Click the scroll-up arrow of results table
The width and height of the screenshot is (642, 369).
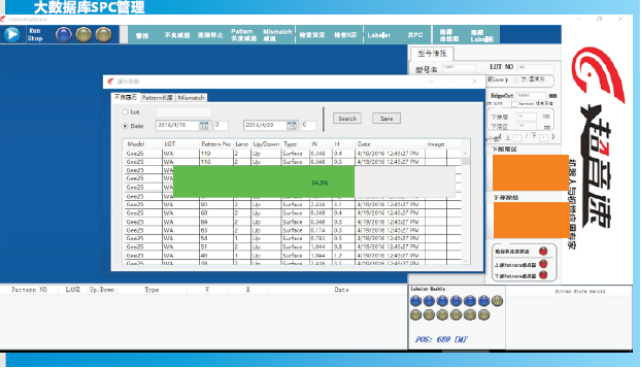point(465,153)
